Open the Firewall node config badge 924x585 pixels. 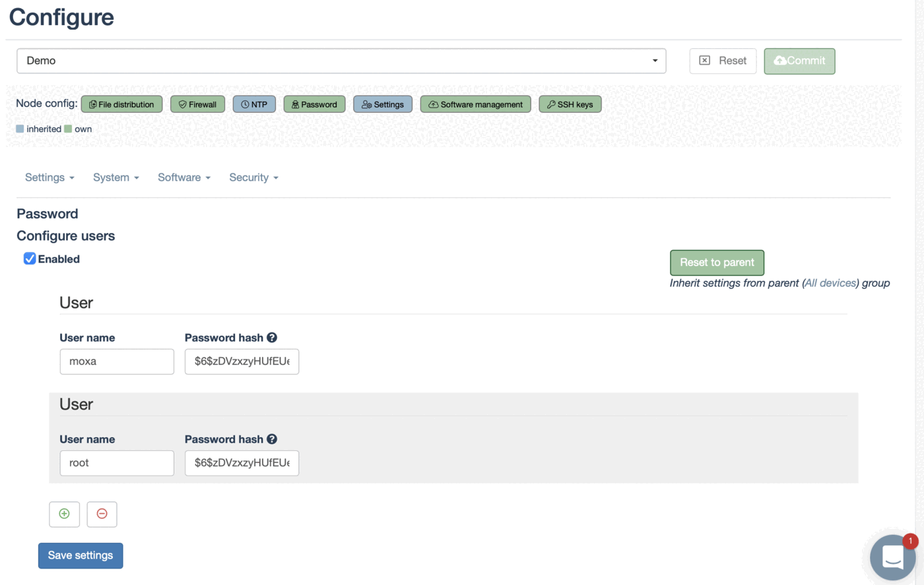point(197,104)
